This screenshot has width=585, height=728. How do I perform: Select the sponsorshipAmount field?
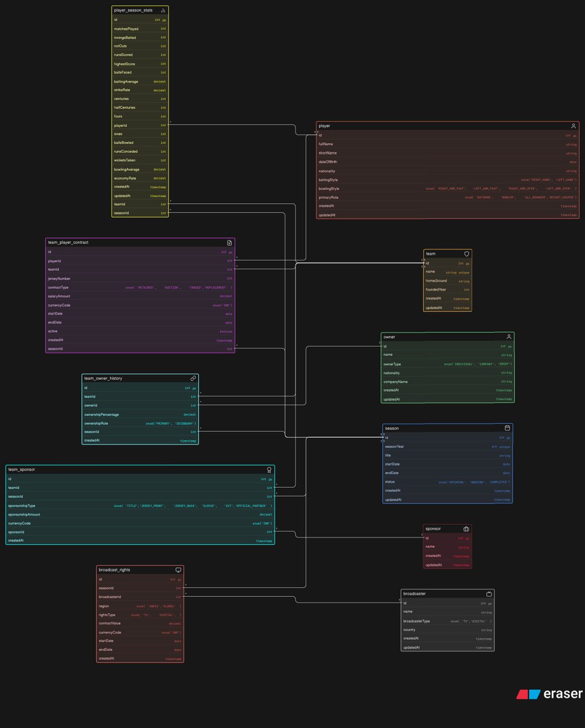[x=140, y=514]
